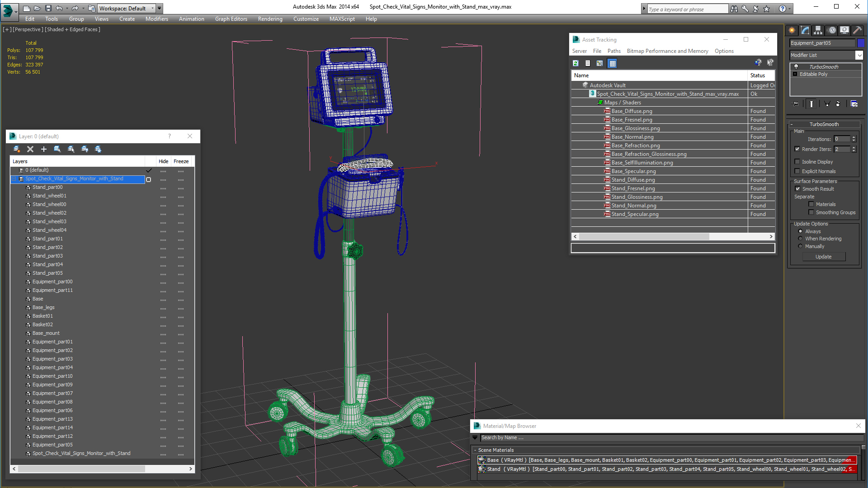Screen dimensions: 868x488
Task: Toggle TurboSmooth modifier lightbulb icon
Action: (x=796, y=66)
